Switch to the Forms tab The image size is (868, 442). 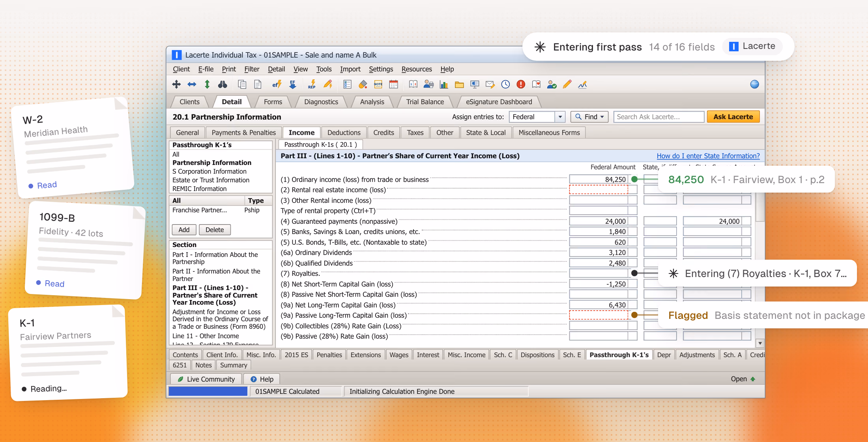coord(273,102)
